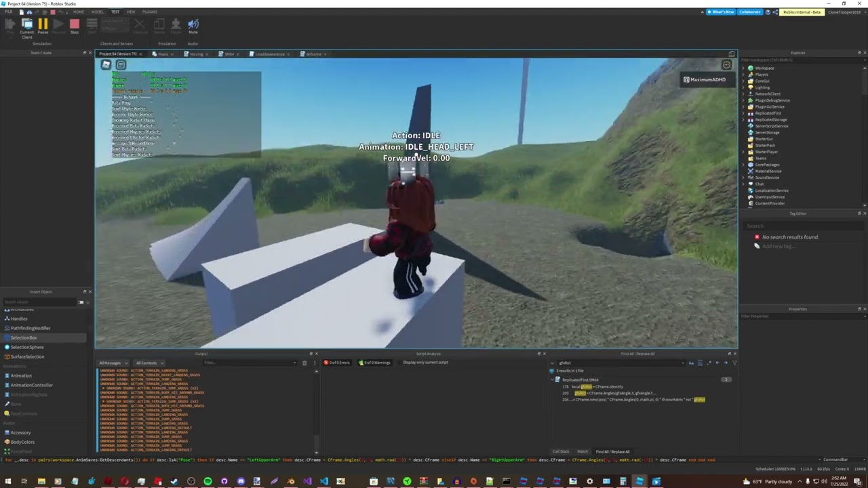The height and width of the screenshot is (488, 868).
Task: Clear the Output panel with the trash icon
Action: (304, 363)
